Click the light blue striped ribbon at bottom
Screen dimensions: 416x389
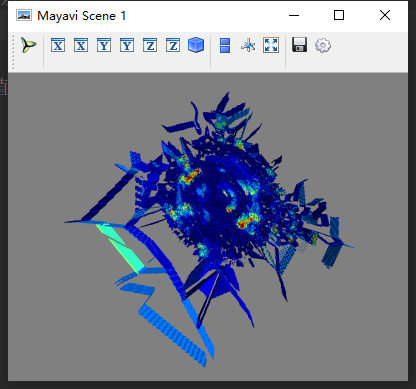coord(172,333)
